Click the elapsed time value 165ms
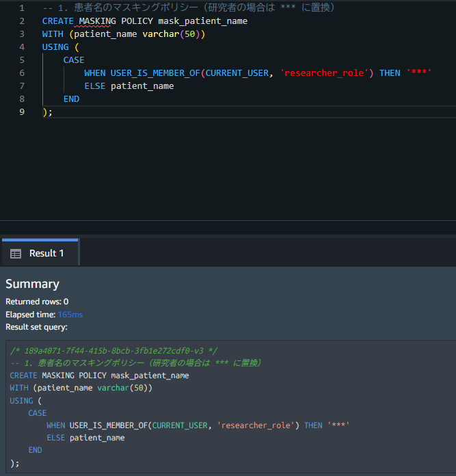The height and width of the screenshot is (476, 456). pyautogui.click(x=70, y=315)
